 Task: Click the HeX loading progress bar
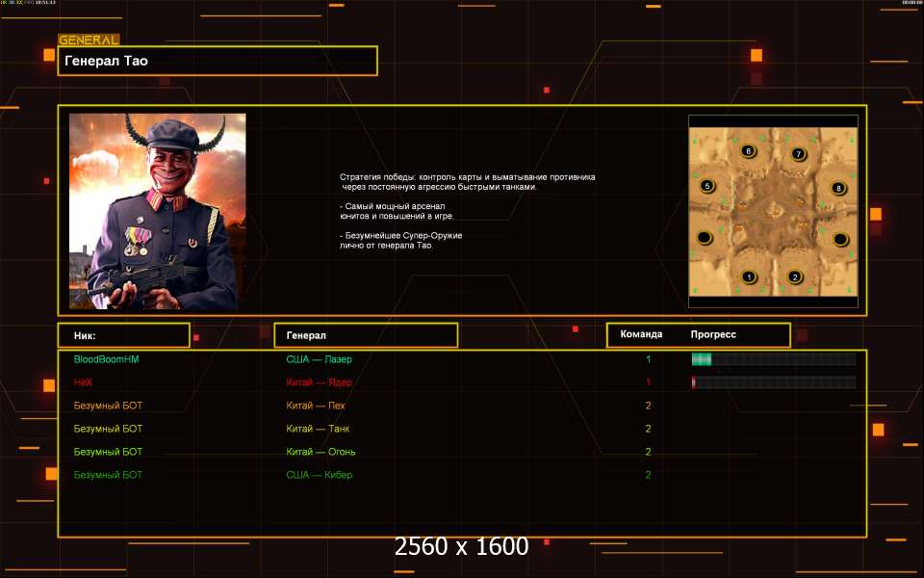tap(774, 382)
